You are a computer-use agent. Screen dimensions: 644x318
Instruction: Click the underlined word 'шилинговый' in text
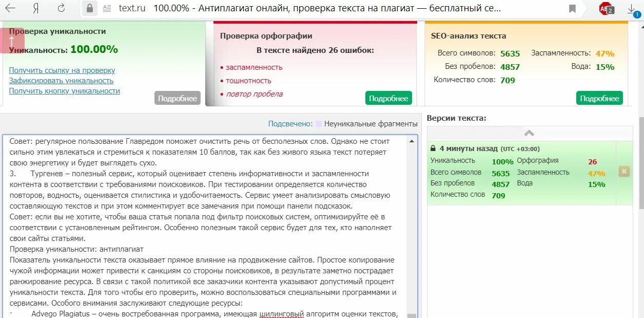282,314
